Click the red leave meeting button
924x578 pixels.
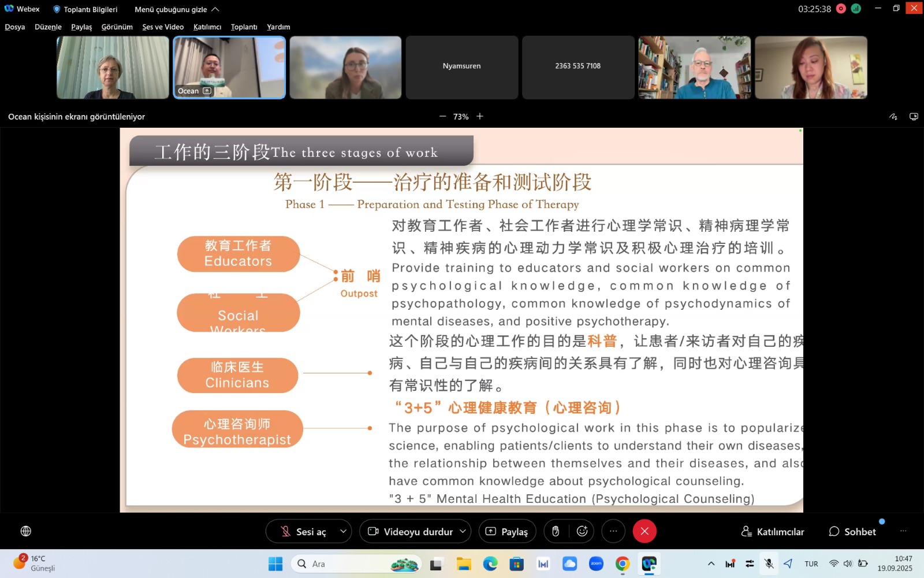(x=644, y=531)
